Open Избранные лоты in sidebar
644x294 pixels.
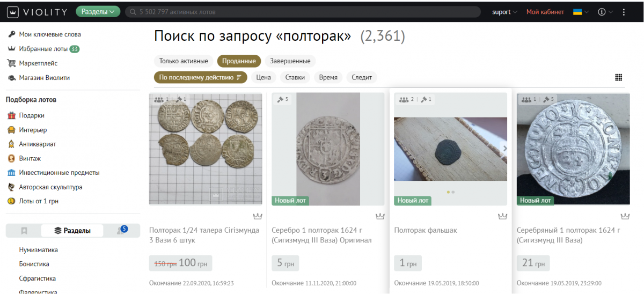click(x=43, y=49)
